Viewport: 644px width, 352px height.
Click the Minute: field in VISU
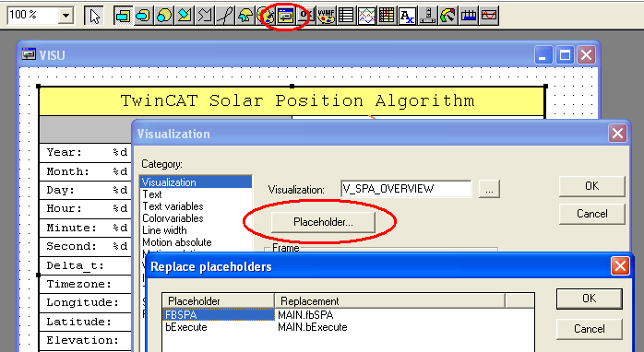(85, 228)
